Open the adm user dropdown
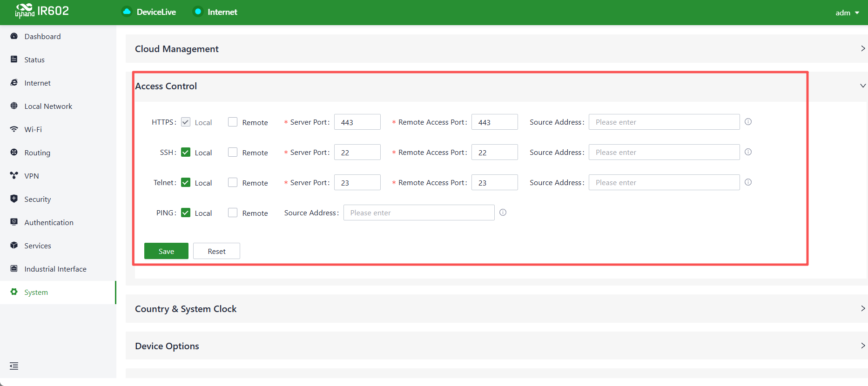The width and height of the screenshot is (868, 386). click(x=847, y=13)
